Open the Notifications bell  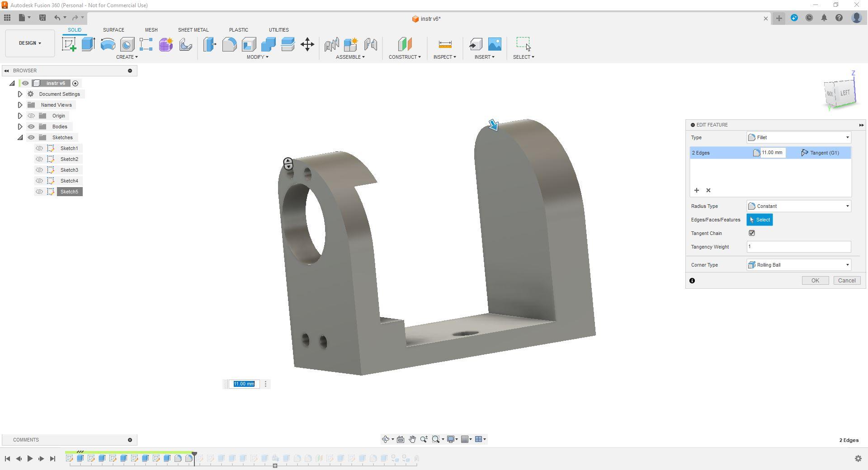pyautogui.click(x=824, y=18)
